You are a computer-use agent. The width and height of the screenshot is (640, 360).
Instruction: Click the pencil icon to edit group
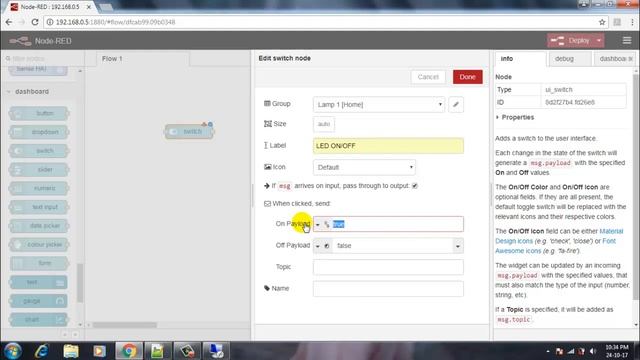[456, 104]
